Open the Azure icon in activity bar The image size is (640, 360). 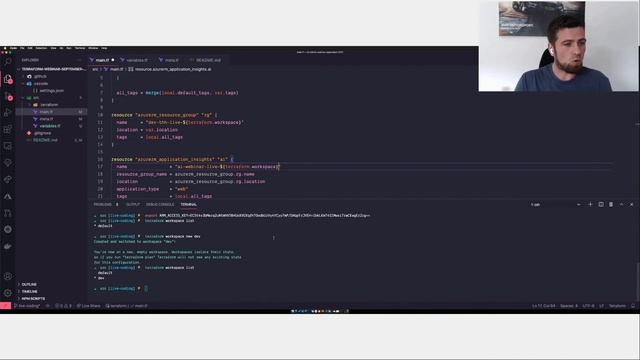(8, 196)
